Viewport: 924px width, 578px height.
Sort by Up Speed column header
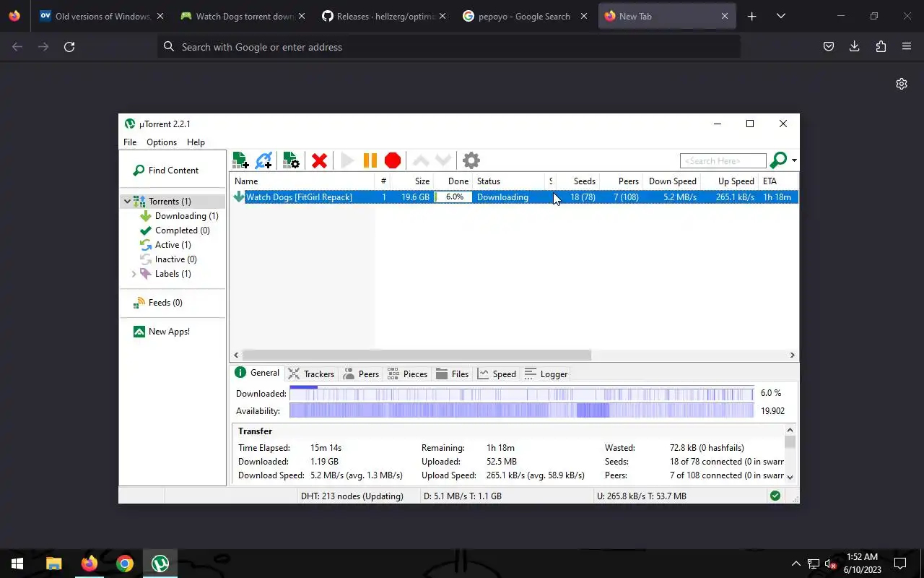click(x=729, y=181)
